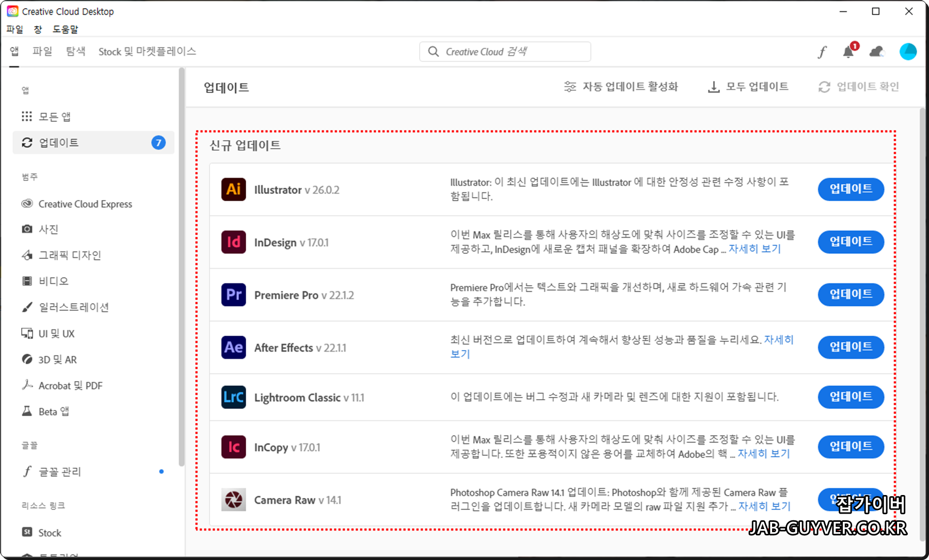This screenshot has width=929, height=560.
Task: Click the InCopy app icon
Action: coord(233,447)
